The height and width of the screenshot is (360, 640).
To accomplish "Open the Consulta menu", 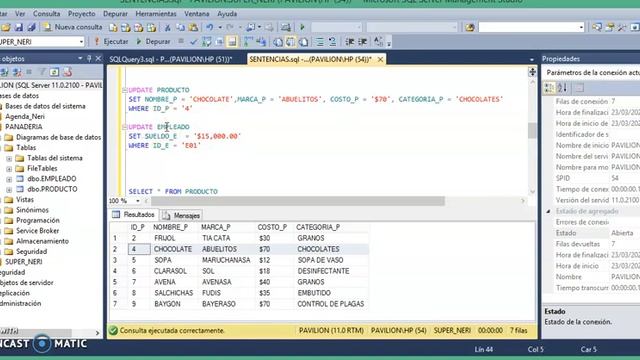I will [47, 13].
